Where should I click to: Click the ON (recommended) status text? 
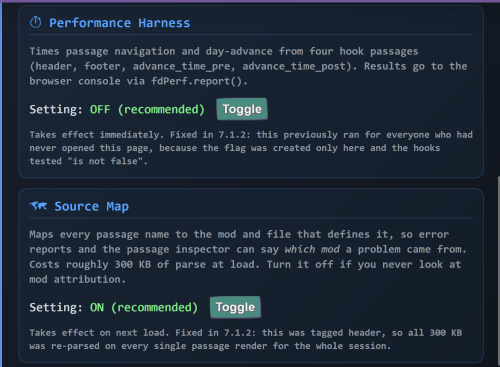[x=144, y=307]
